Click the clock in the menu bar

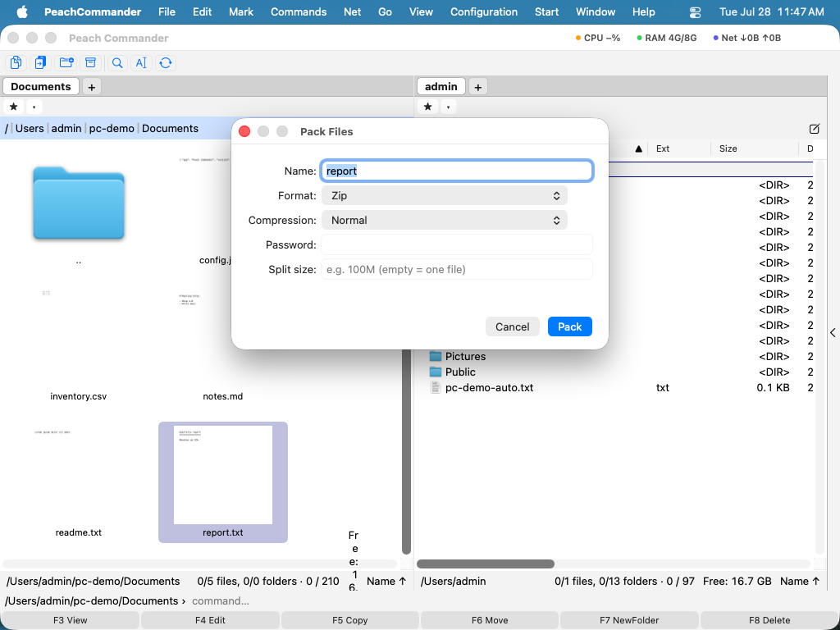(x=771, y=11)
